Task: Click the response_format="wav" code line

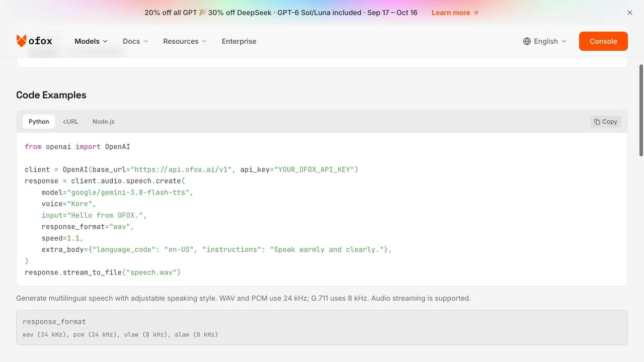Action: (x=88, y=227)
